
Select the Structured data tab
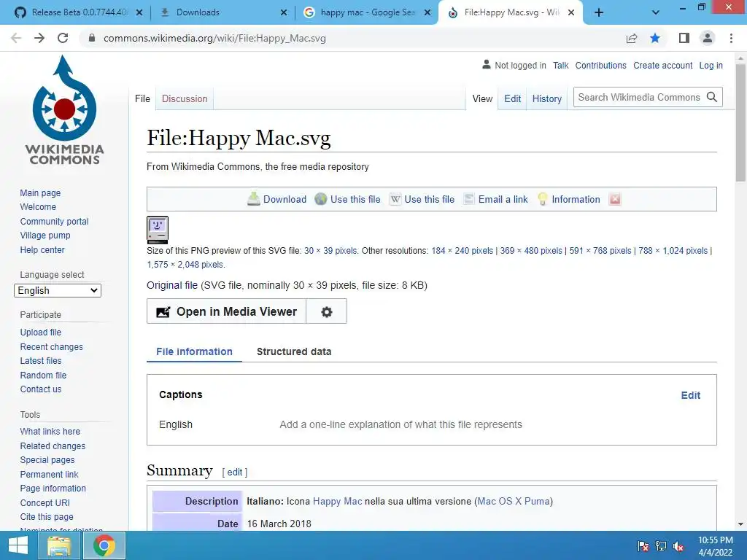coord(294,351)
